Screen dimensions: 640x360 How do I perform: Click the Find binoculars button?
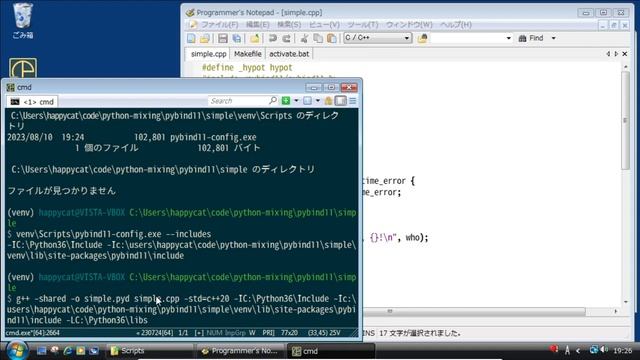(x=531, y=38)
